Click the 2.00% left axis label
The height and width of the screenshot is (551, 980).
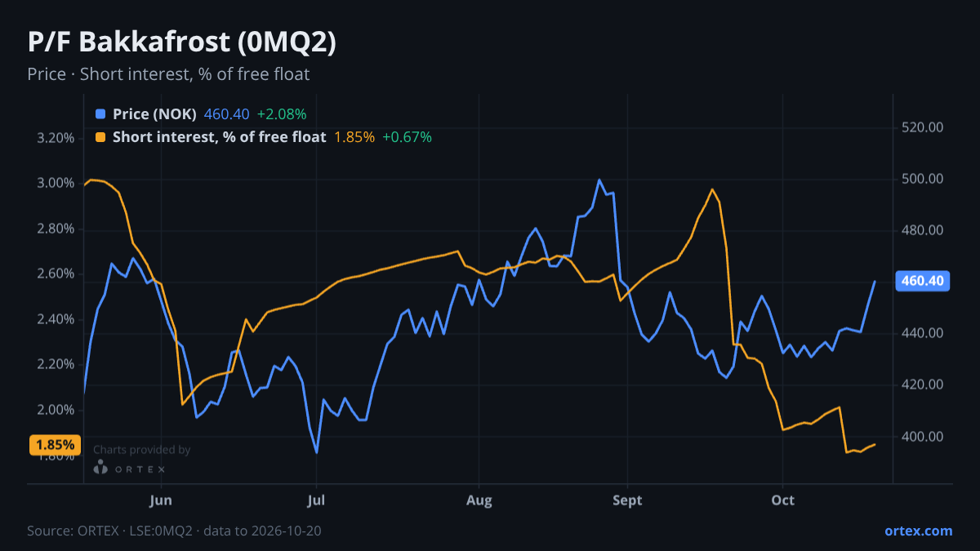coord(56,410)
